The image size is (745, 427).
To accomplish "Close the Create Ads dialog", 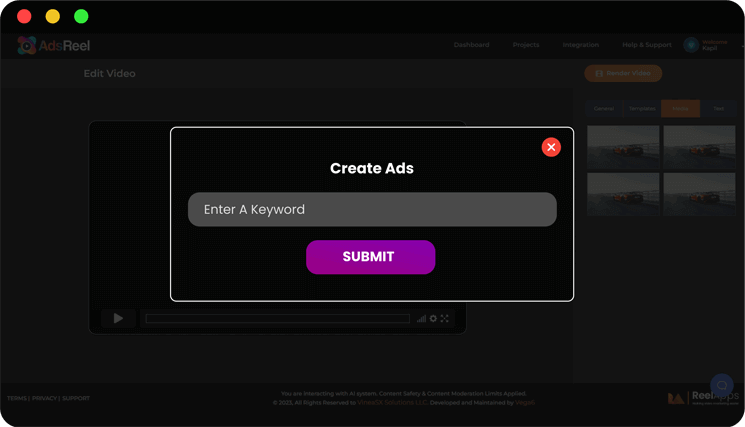I will (x=551, y=147).
